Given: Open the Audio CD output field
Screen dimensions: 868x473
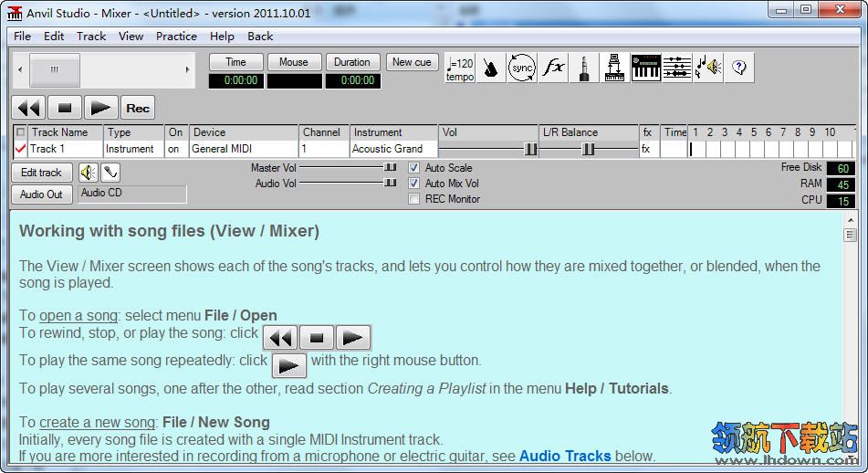Looking at the screenshot, I should pyautogui.click(x=132, y=194).
